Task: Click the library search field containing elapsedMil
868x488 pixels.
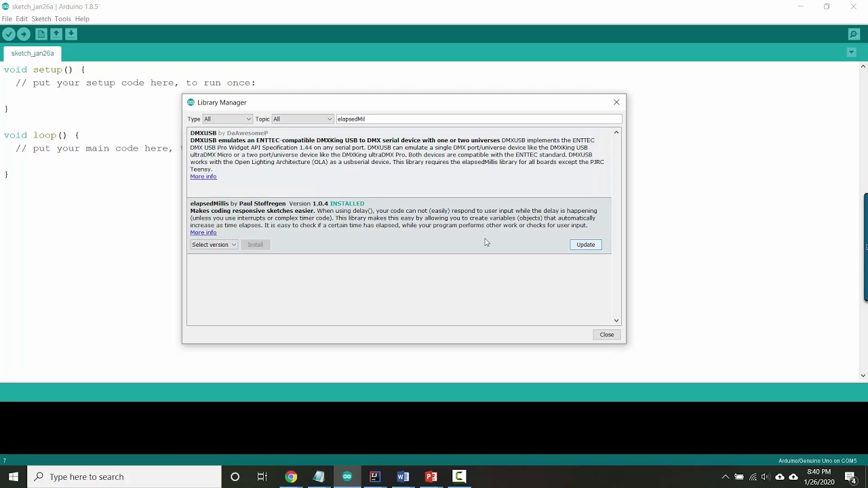Action: pyautogui.click(x=479, y=119)
